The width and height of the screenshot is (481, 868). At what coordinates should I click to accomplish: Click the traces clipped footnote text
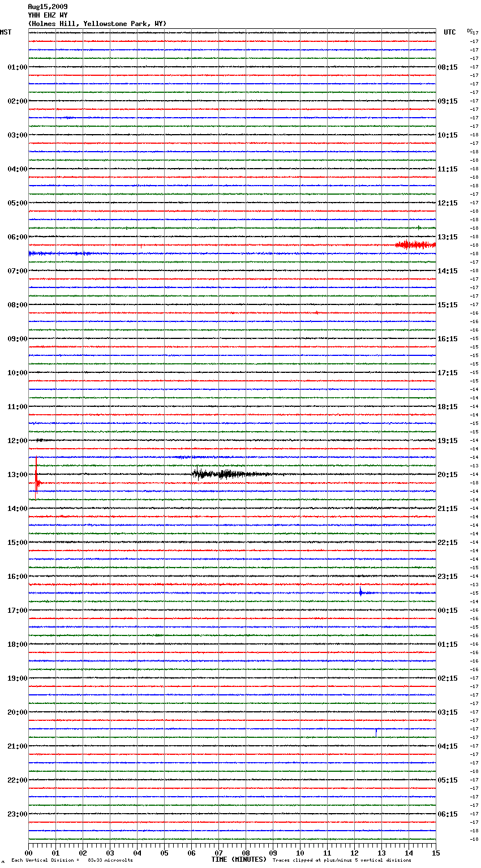click(342, 860)
